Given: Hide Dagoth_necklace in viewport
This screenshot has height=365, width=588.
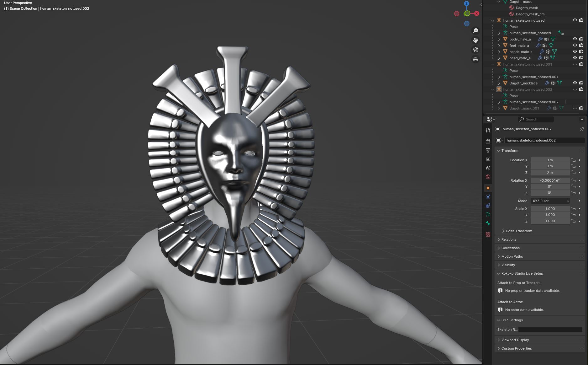Looking at the screenshot, I should point(575,83).
